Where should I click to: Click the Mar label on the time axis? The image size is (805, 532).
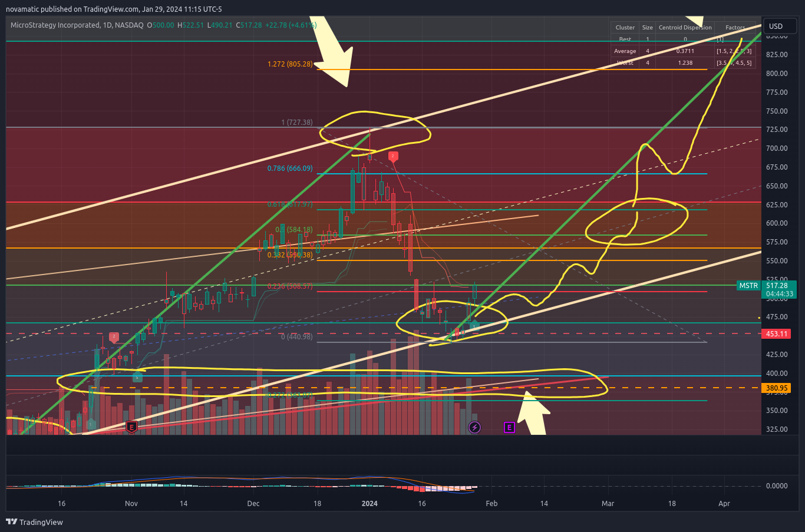(608, 504)
